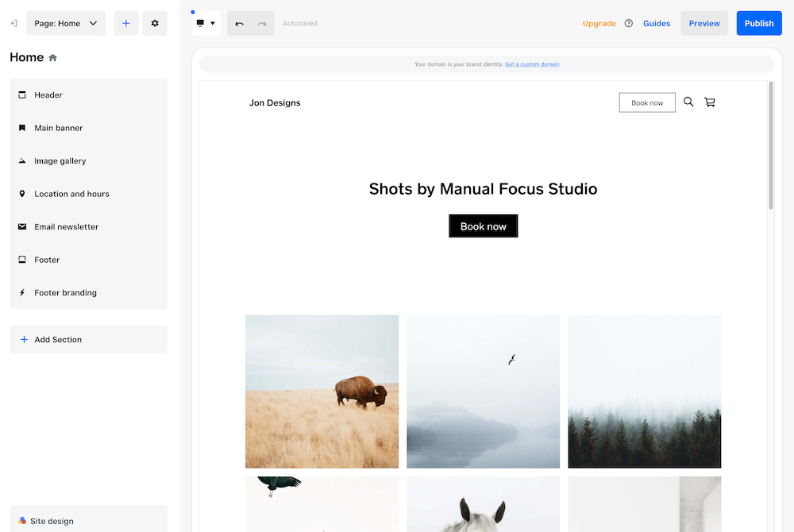
Task: Select the dark bird wing photo
Action: (322, 504)
